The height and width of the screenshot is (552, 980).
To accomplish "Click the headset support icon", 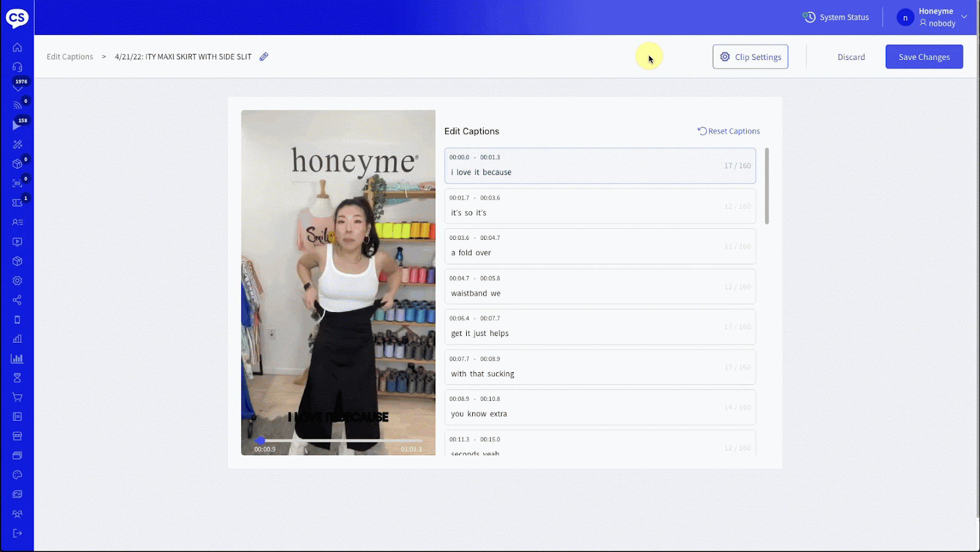I will coord(17,67).
